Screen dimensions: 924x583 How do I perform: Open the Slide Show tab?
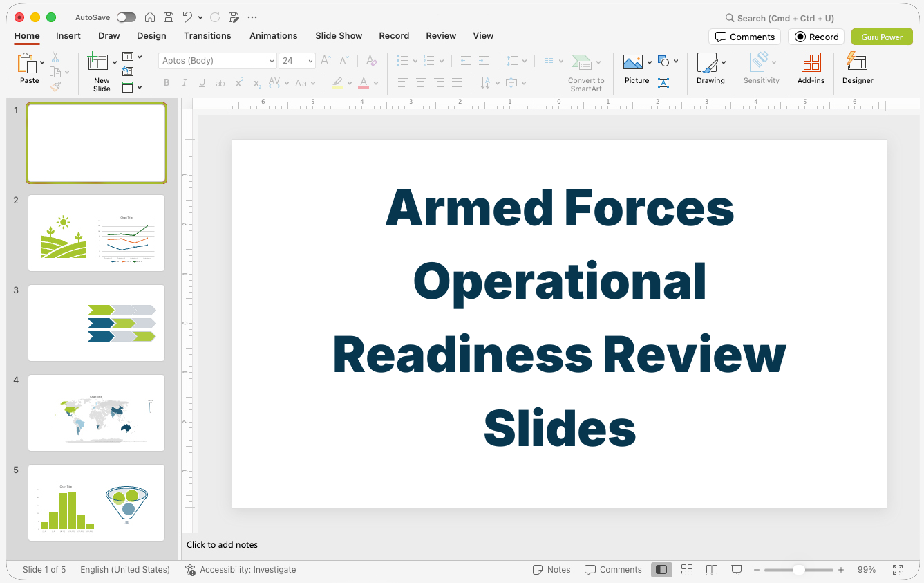(x=339, y=35)
